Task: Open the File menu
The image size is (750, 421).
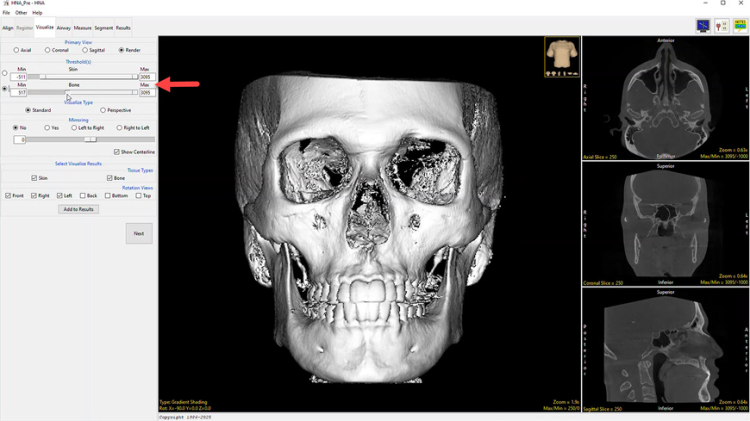Action: pos(6,13)
